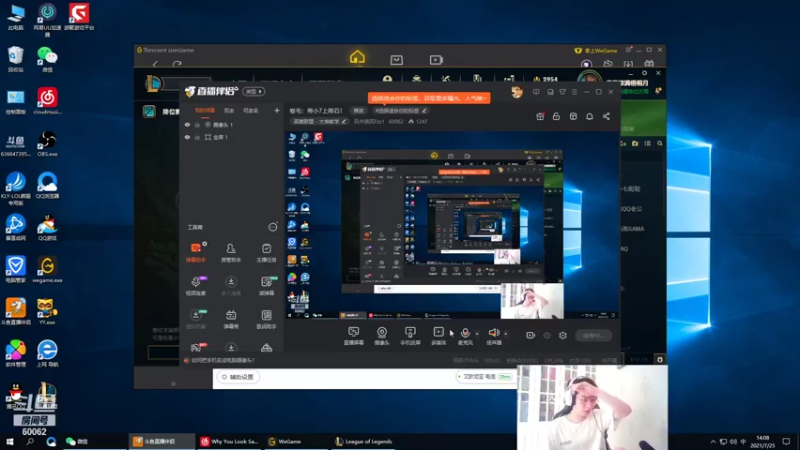Click the auxiliary settings button
800x450 pixels.
(238, 377)
